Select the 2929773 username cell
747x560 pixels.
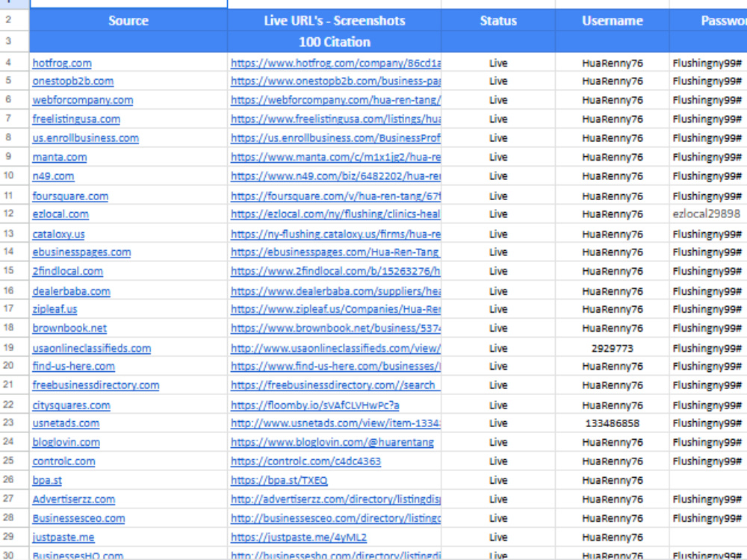point(613,349)
